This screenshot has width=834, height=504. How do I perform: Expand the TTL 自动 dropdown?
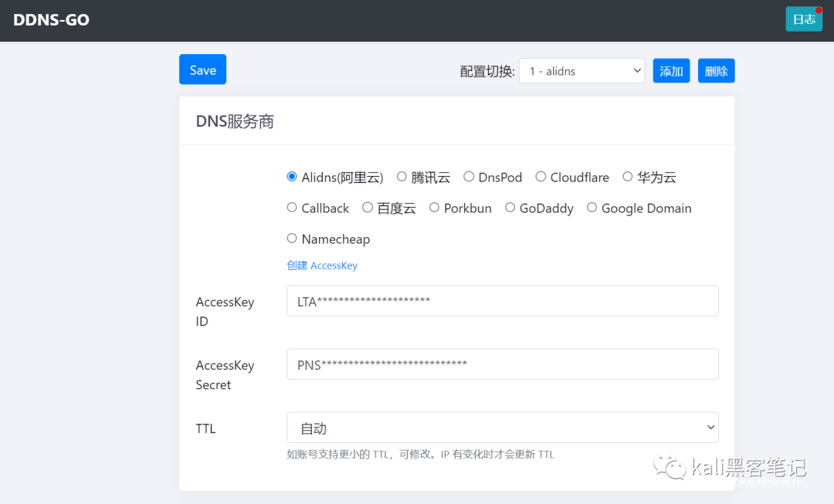pyautogui.click(x=502, y=428)
